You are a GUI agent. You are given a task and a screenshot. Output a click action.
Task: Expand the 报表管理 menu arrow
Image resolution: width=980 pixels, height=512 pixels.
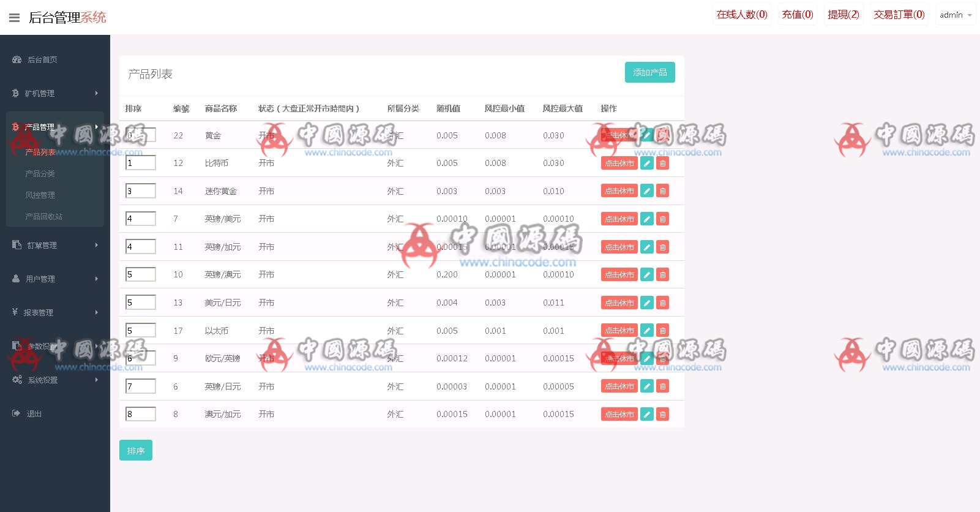(97, 312)
